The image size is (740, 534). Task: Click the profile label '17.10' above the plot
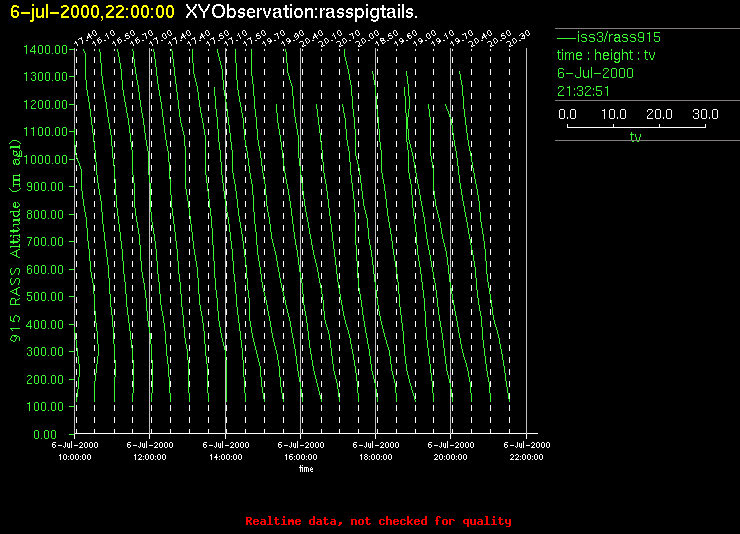[x=236, y=38]
